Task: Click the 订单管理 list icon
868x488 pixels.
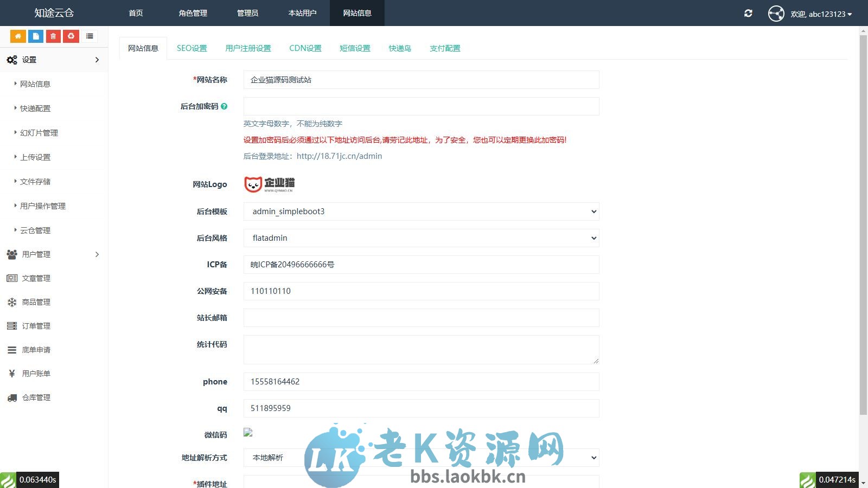Action: pyautogui.click(x=12, y=326)
